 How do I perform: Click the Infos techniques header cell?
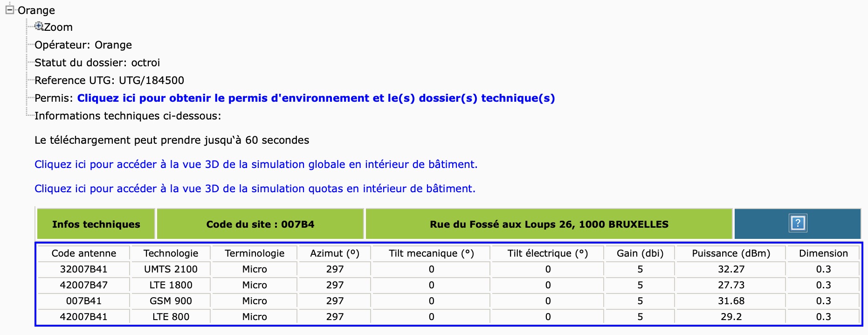point(96,224)
